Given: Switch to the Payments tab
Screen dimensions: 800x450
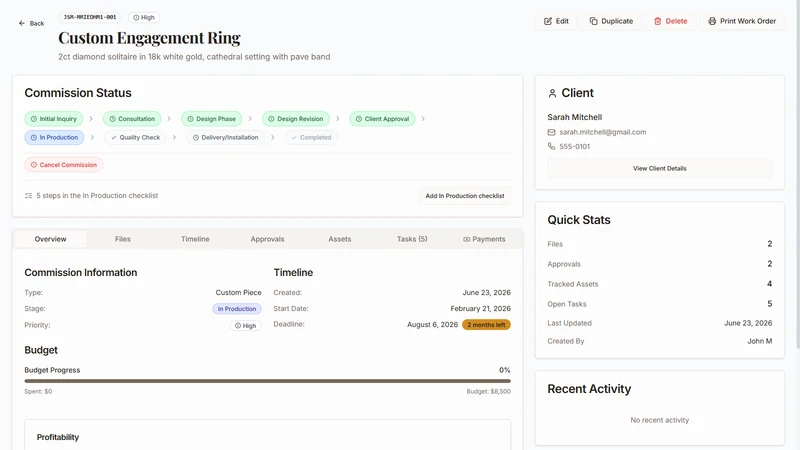Looking at the screenshot, I should pyautogui.click(x=484, y=239).
